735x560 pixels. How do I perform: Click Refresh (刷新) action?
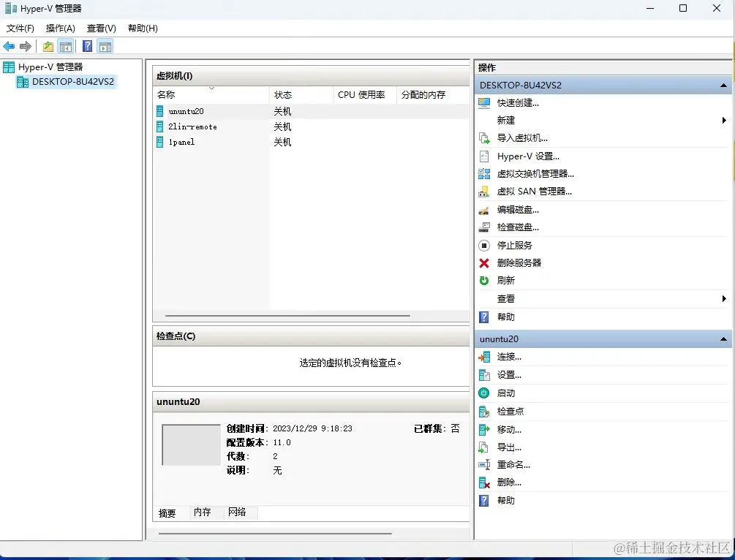click(506, 280)
